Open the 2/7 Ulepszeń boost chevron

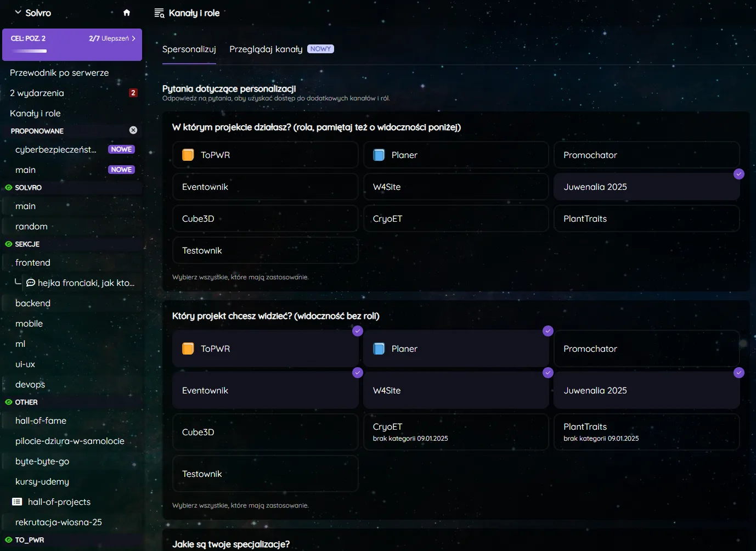133,38
